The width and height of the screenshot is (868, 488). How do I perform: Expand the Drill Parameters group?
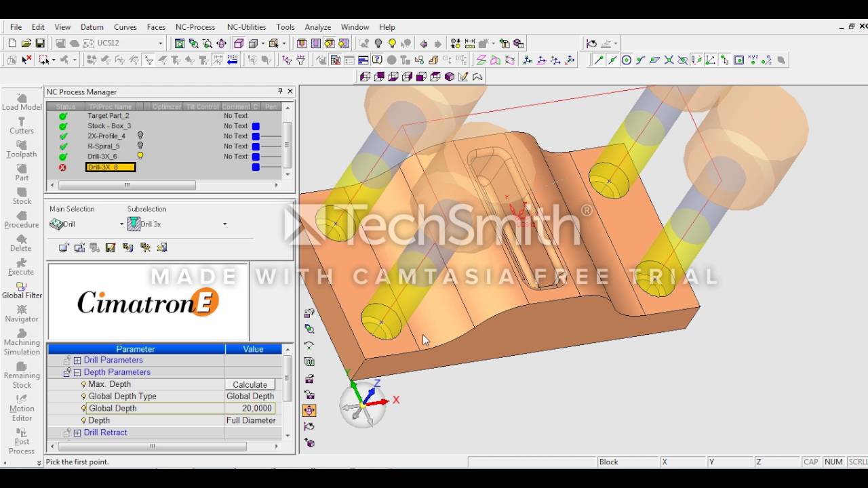tap(77, 360)
